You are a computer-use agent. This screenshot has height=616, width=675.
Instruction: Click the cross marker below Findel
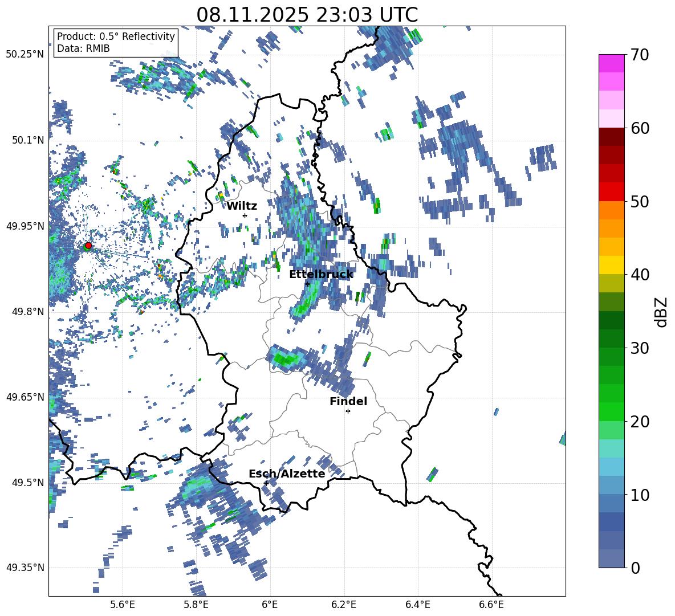tap(348, 411)
